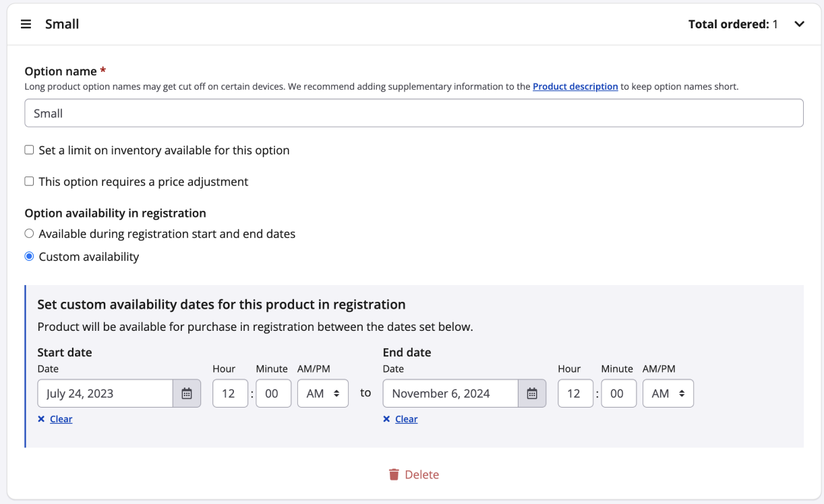
Task: Open the calendar picker for the end date
Action: (532, 393)
